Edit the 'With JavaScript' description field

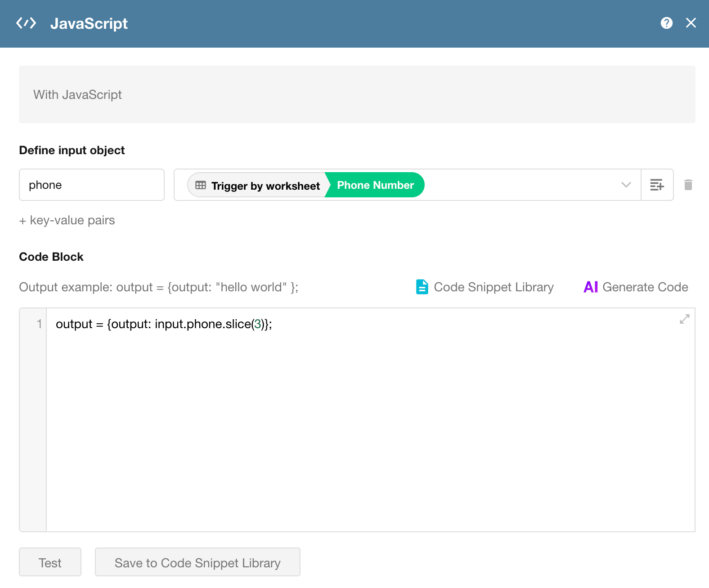tap(357, 94)
